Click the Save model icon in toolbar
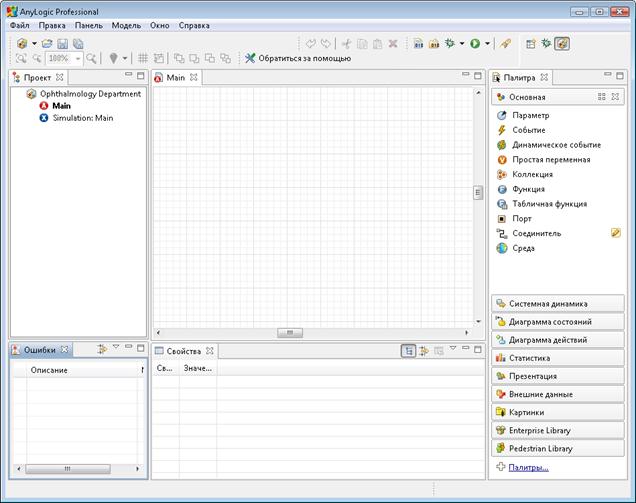The width and height of the screenshot is (636, 503). [x=62, y=44]
